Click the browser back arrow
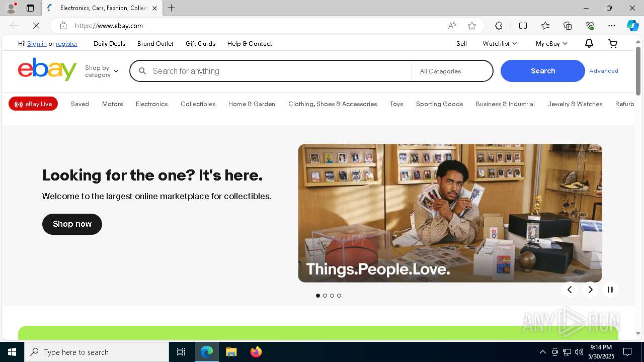 [x=14, y=26]
